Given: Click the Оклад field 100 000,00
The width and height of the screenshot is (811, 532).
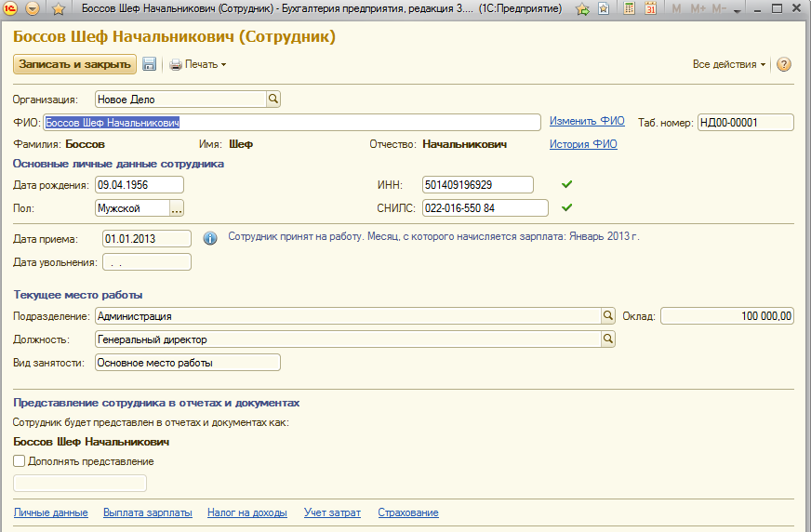Looking at the screenshot, I should [x=727, y=316].
